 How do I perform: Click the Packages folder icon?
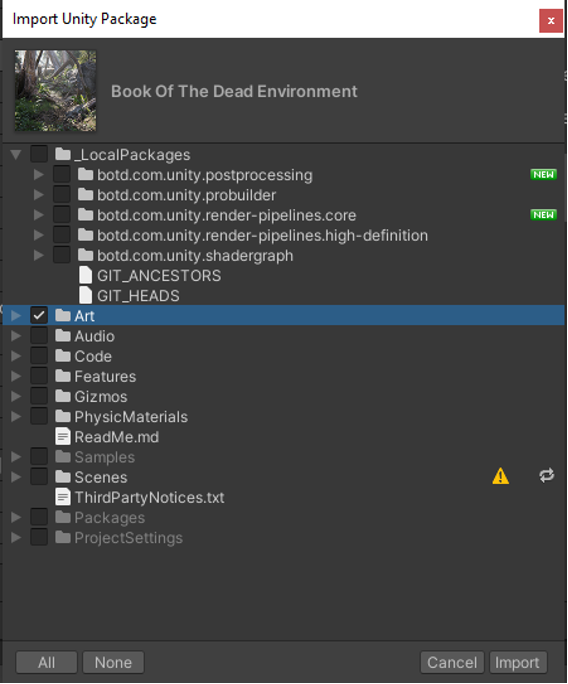click(63, 517)
